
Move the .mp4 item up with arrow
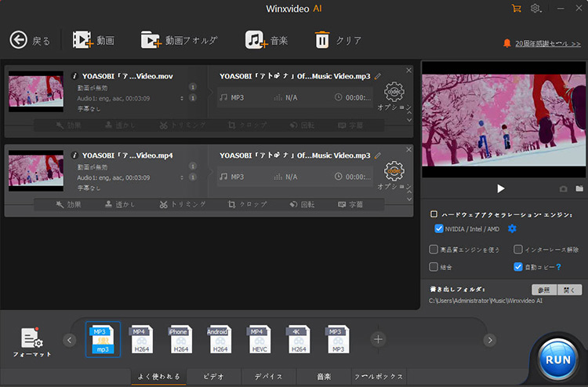409,192
